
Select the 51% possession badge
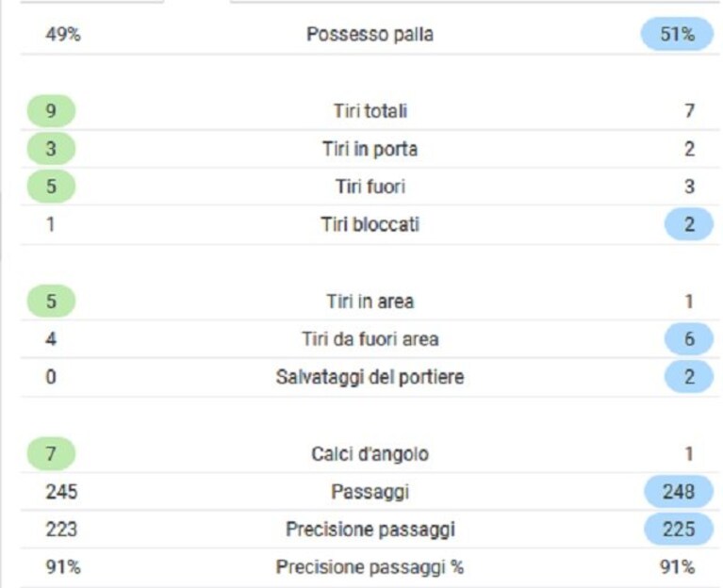click(677, 34)
